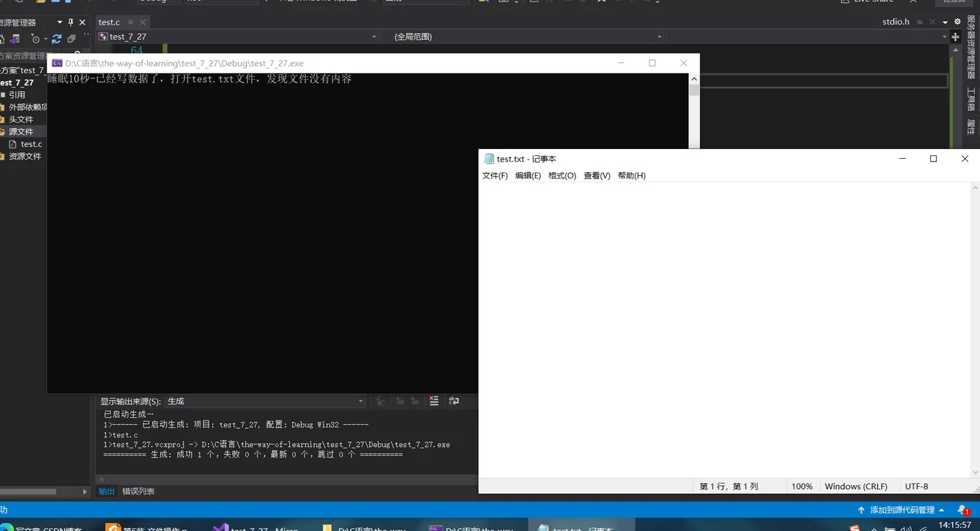Screen dimensions: 980x531
Task: Select test.c file in Solution Explorer
Action: tap(31, 144)
